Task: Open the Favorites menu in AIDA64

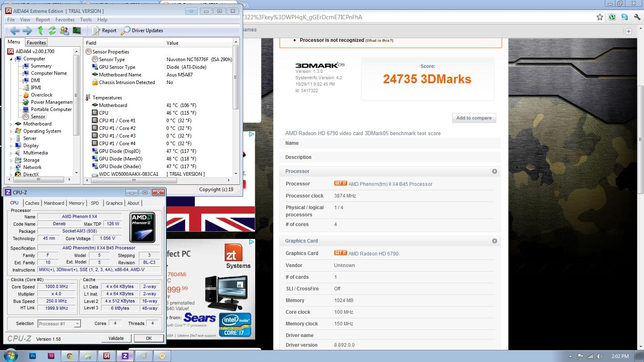Action: 65,20
